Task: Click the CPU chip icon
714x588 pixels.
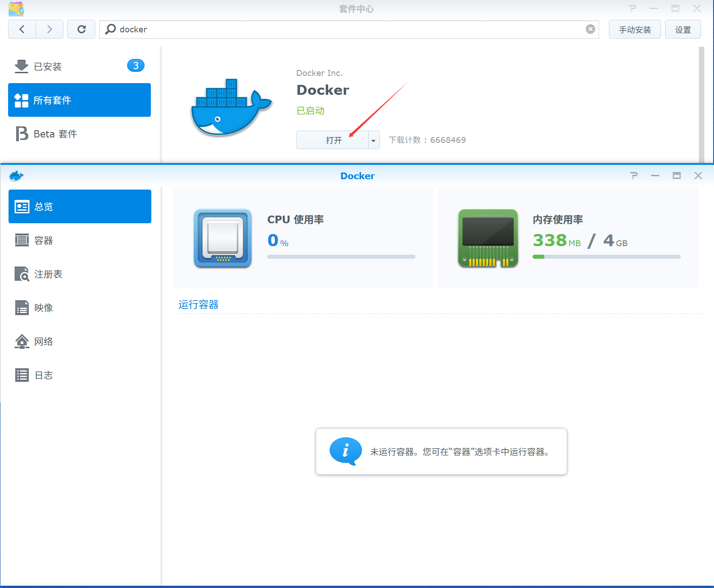Action: pyautogui.click(x=223, y=238)
